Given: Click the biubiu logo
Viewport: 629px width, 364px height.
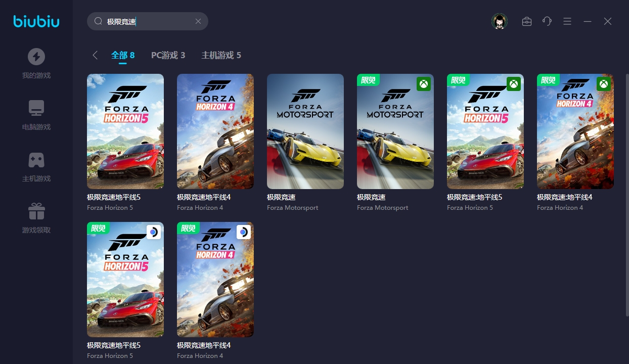Looking at the screenshot, I should pyautogui.click(x=36, y=21).
